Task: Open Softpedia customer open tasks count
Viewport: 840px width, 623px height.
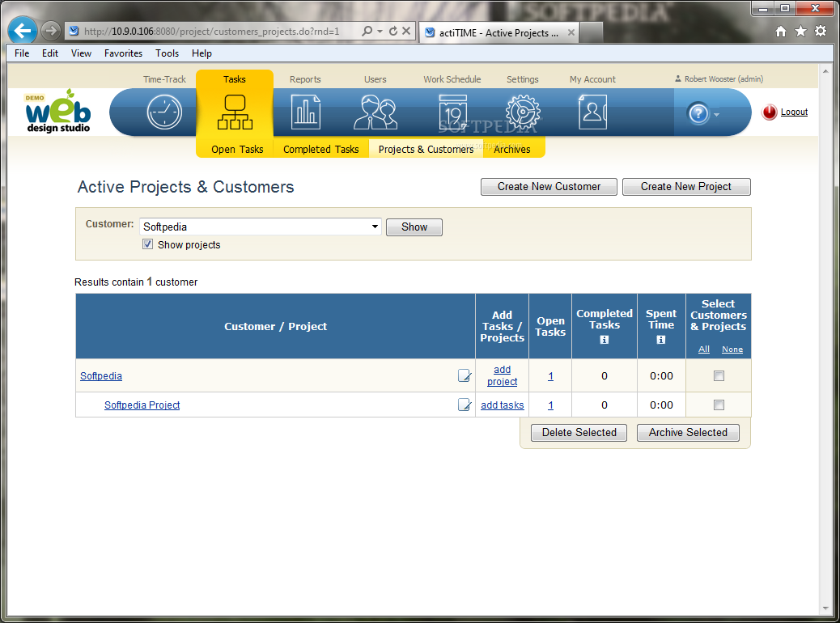Action: [551, 376]
